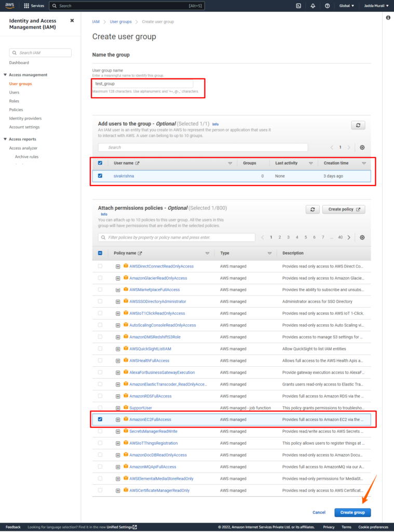
Task: Click the Create policy button
Action: [x=344, y=209]
